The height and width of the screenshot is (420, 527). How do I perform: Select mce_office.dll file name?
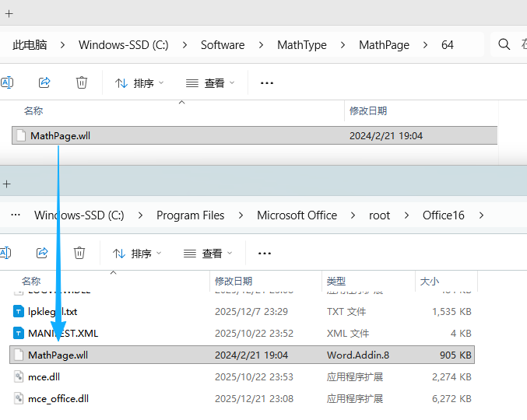(x=58, y=398)
